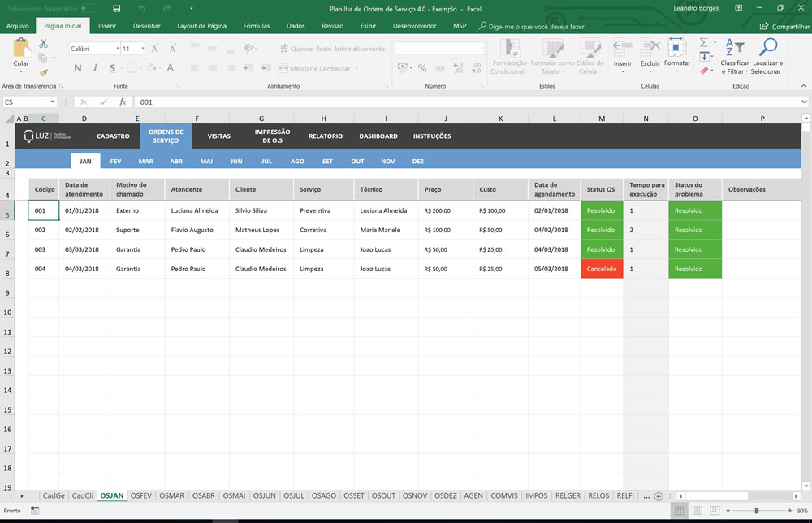This screenshot has height=523, width=812.
Task: Switch to OSFEV sheet tab
Action: 140,496
